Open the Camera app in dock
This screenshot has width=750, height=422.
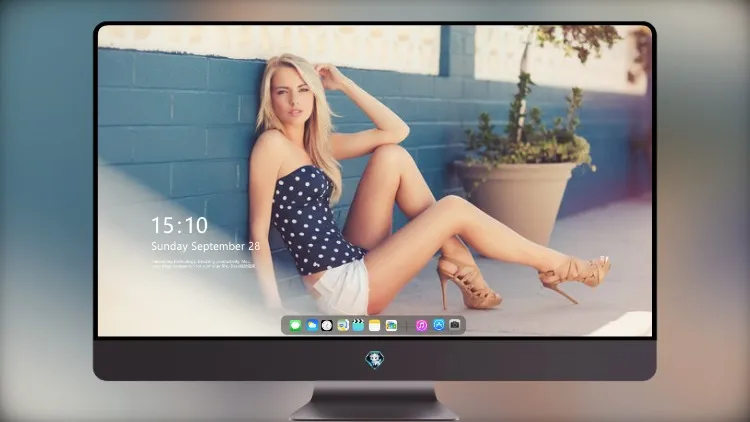point(455,325)
